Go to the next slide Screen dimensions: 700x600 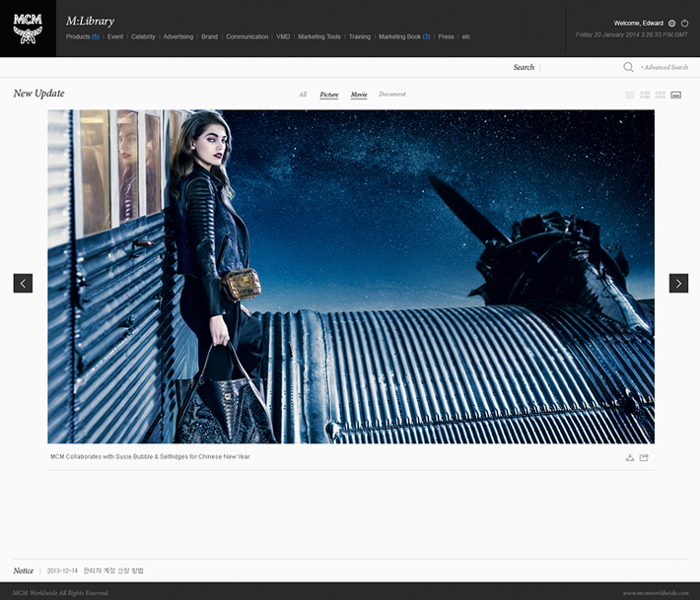coord(678,283)
